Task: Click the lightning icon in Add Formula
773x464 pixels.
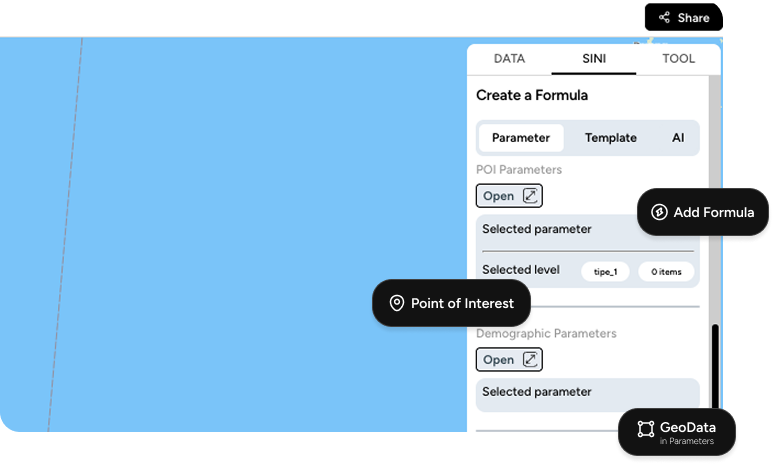Action: pyautogui.click(x=659, y=212)
